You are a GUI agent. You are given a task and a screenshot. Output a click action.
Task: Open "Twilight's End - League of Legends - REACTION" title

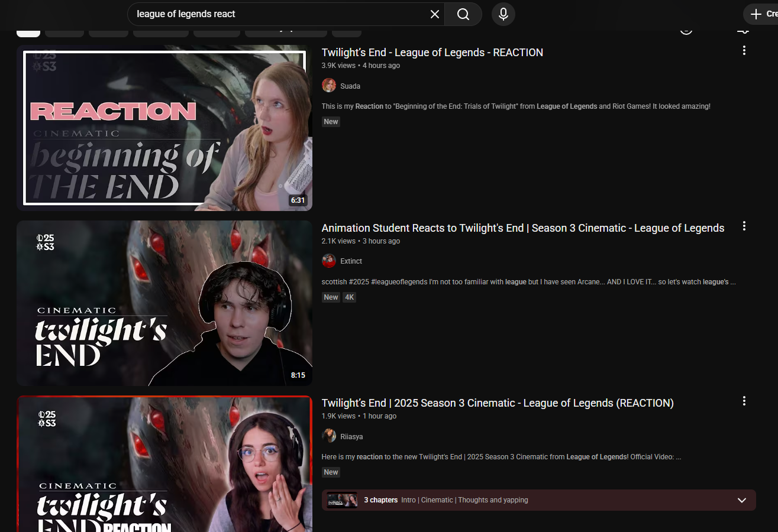point(432,53)
